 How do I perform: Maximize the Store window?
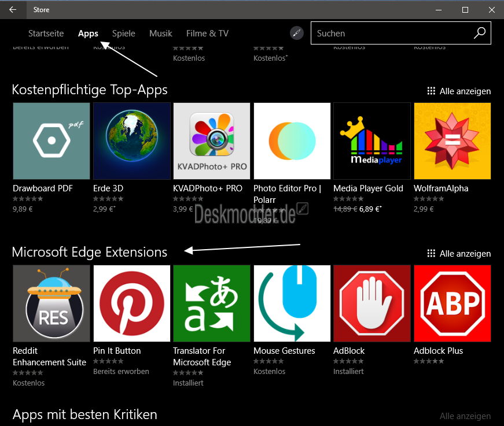(x=465, y=10)
